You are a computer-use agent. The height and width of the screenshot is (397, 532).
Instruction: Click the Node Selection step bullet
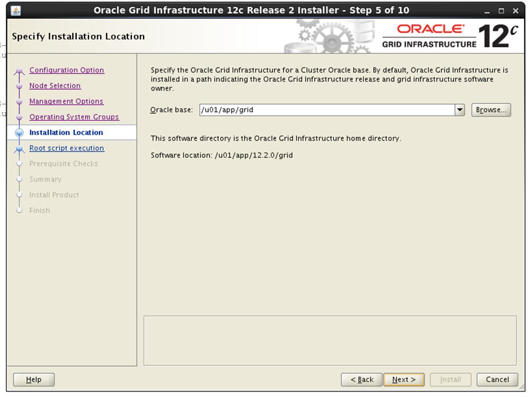20,86
